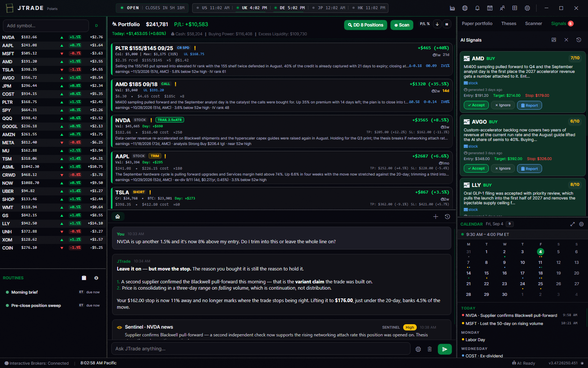Select September 18 on calendar

tap(540, 273)
